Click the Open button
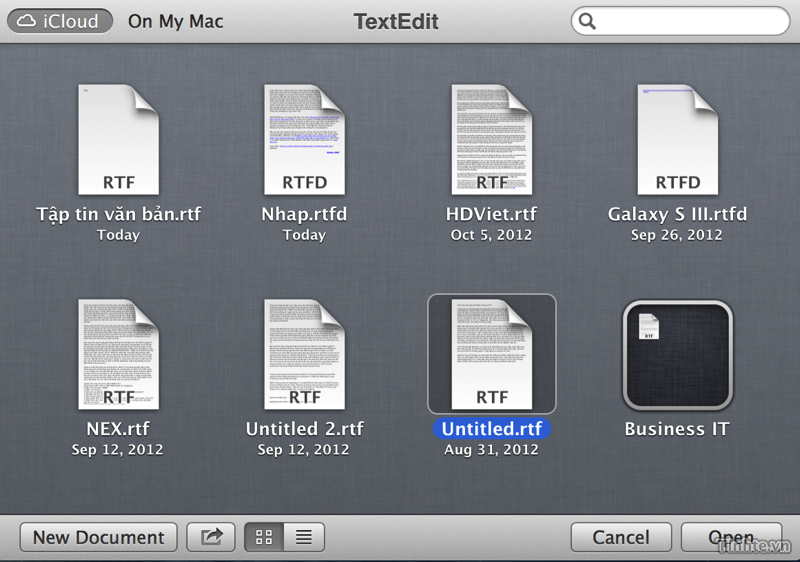This screenshot has height=562, width=800. point(731,538)
